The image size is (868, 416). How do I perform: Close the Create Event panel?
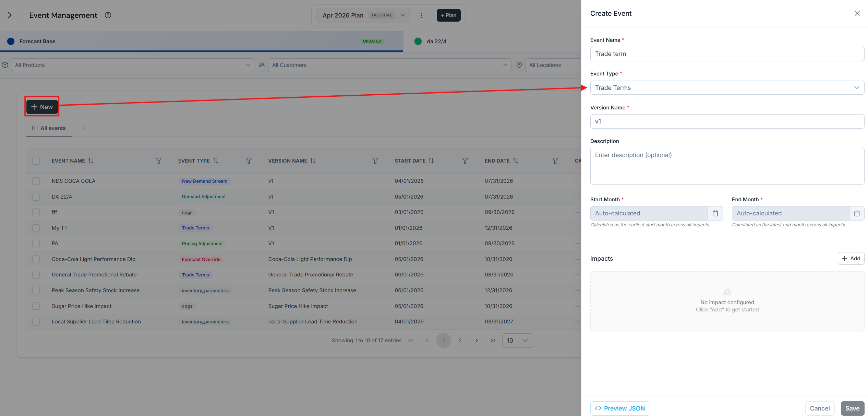[857, 13]
